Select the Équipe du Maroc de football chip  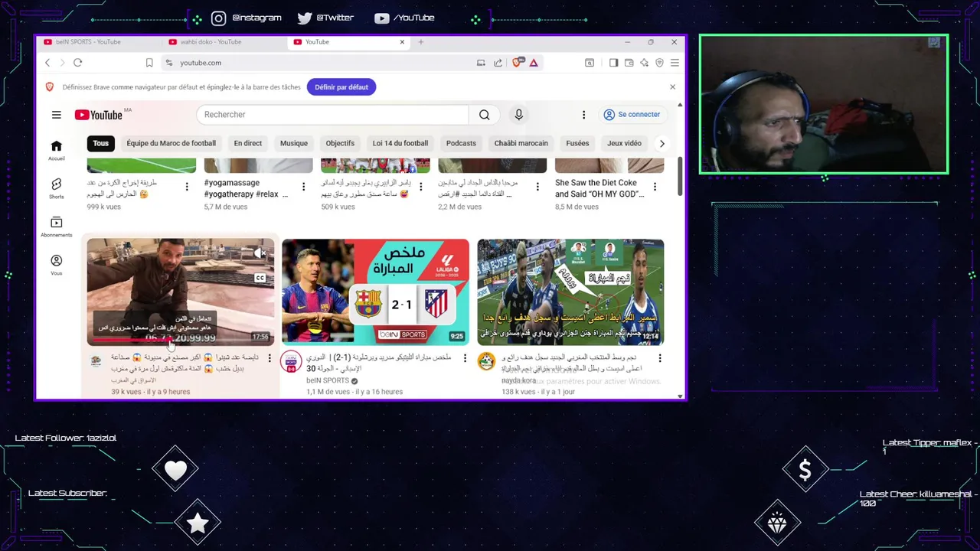point(171,143)
